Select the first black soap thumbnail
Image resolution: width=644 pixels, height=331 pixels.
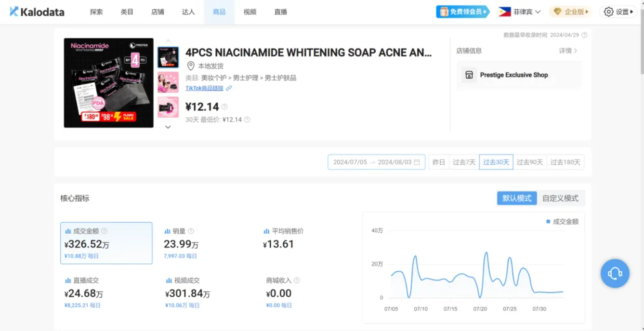168,57
